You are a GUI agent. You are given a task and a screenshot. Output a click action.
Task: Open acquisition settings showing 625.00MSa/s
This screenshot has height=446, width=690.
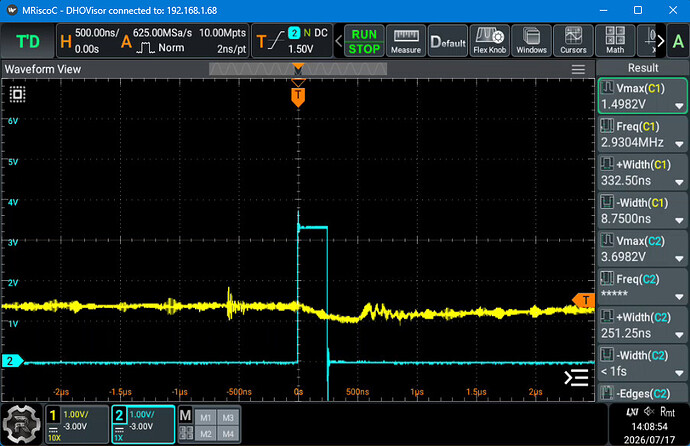184,41
